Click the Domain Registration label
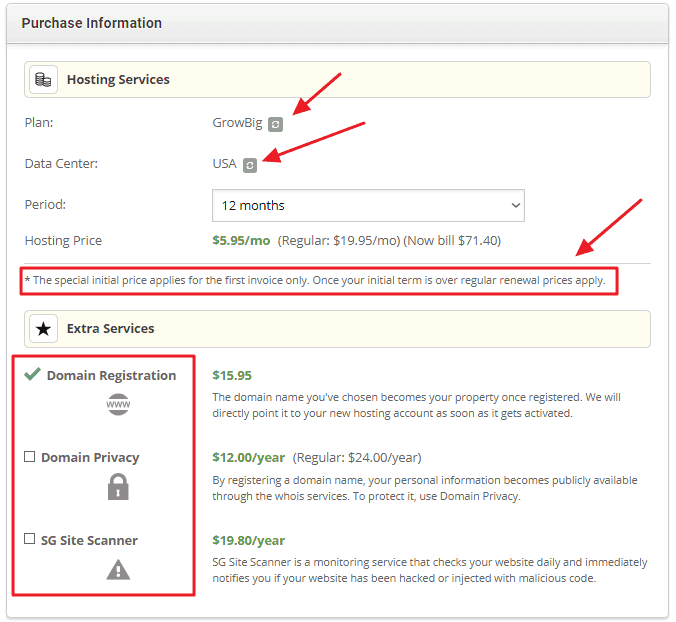676x622 pixels. (111, 375)
